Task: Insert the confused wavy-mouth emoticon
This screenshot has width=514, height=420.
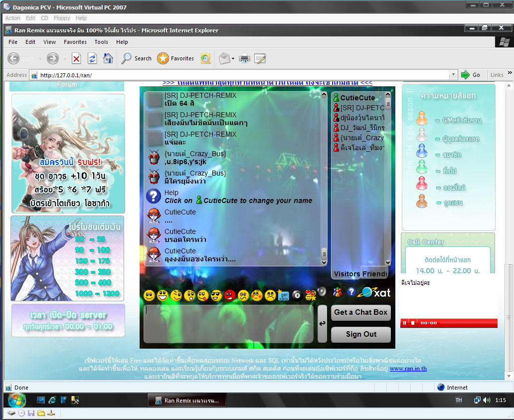Action: tap(243, 295)
